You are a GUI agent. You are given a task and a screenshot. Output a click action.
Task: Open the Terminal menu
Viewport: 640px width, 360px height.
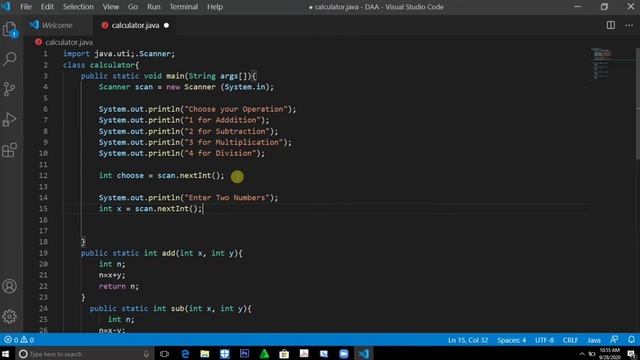(x=184, y=7)
